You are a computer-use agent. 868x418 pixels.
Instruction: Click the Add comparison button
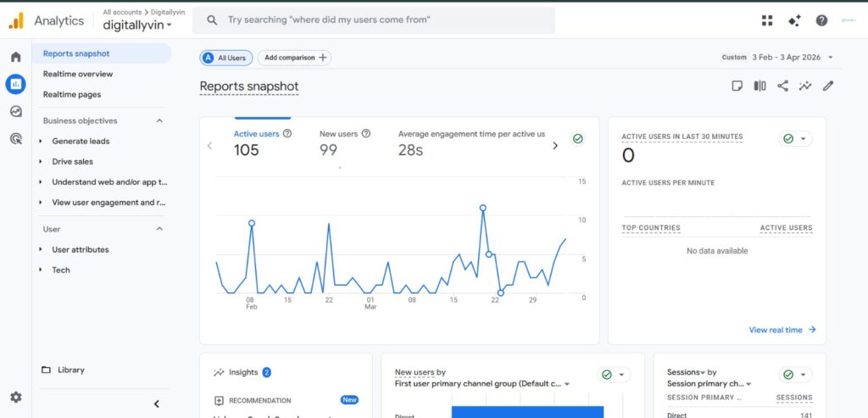point(294,58)
